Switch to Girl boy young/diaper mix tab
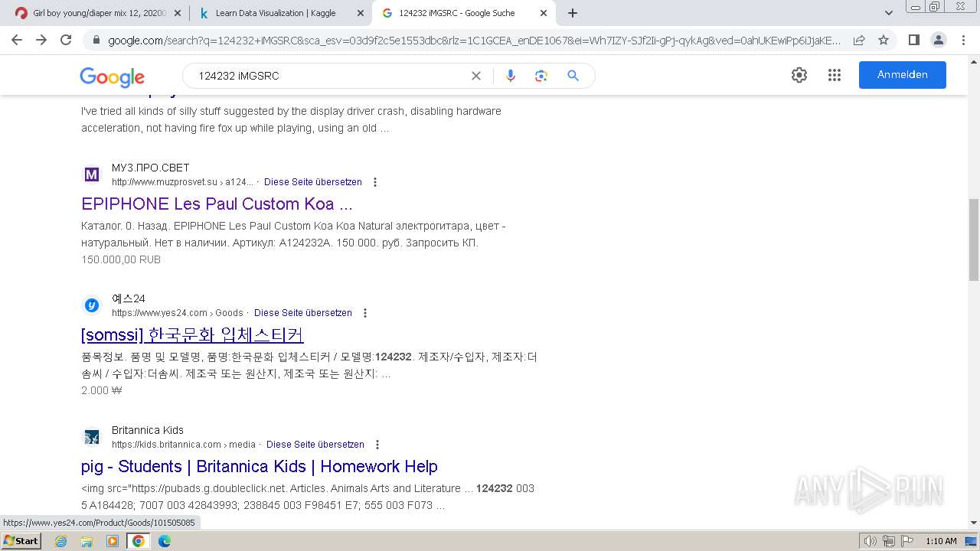Viewport: 980px width, 551px height. coord(100,13)
